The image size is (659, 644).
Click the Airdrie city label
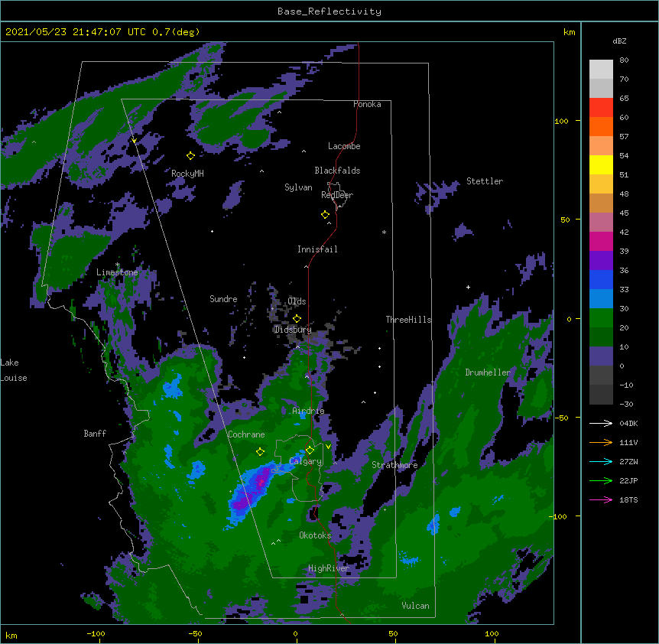[309, 411]
